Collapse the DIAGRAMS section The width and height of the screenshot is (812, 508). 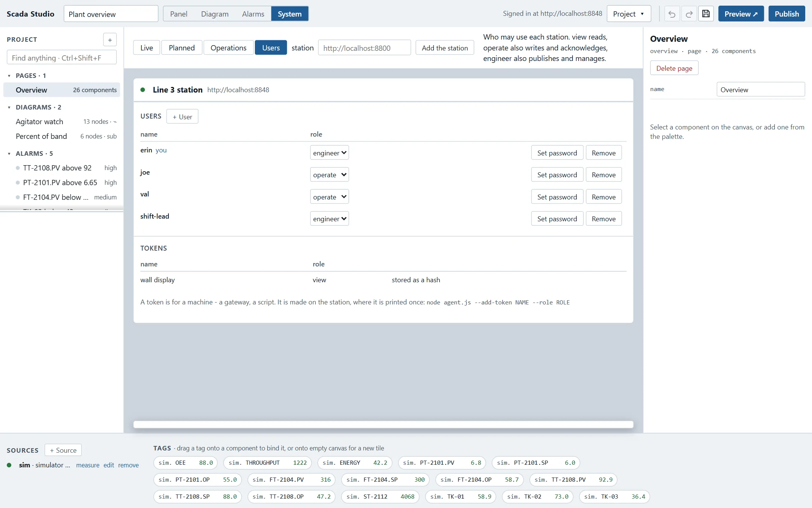point(9,107)
